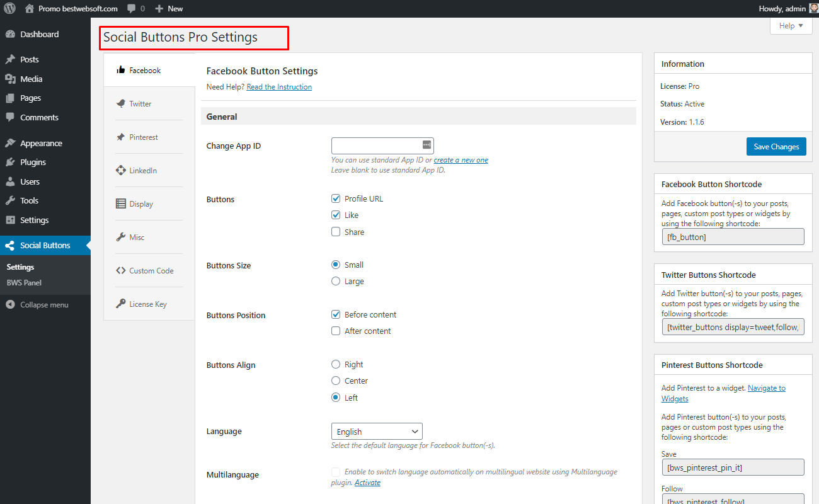Click the bws_pinterest_pin_it shortcode field
This screenshot has width=819, height=504.
click(733, 467)
